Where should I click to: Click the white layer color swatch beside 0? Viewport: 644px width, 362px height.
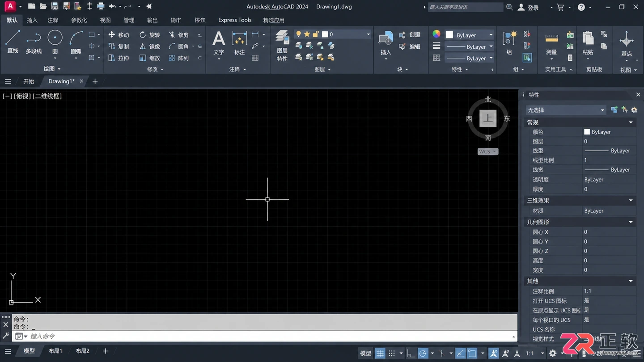click(325, 34)
